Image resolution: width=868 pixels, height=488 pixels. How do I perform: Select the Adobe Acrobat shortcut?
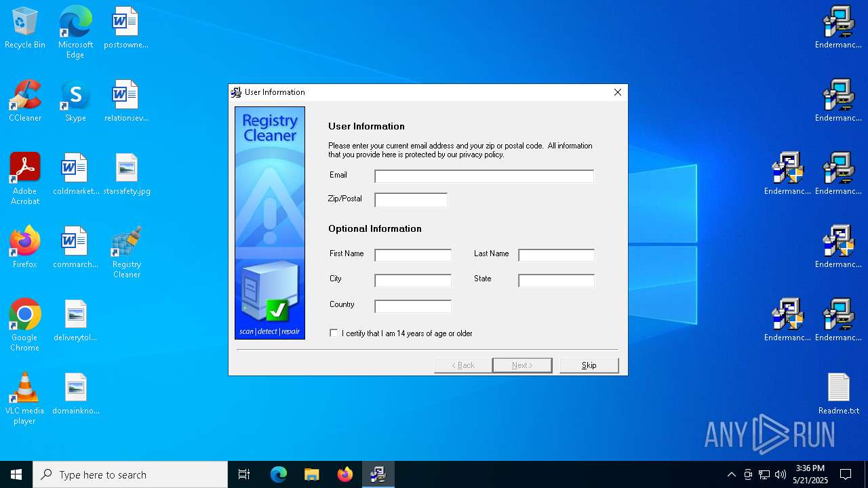pos(25,179)
